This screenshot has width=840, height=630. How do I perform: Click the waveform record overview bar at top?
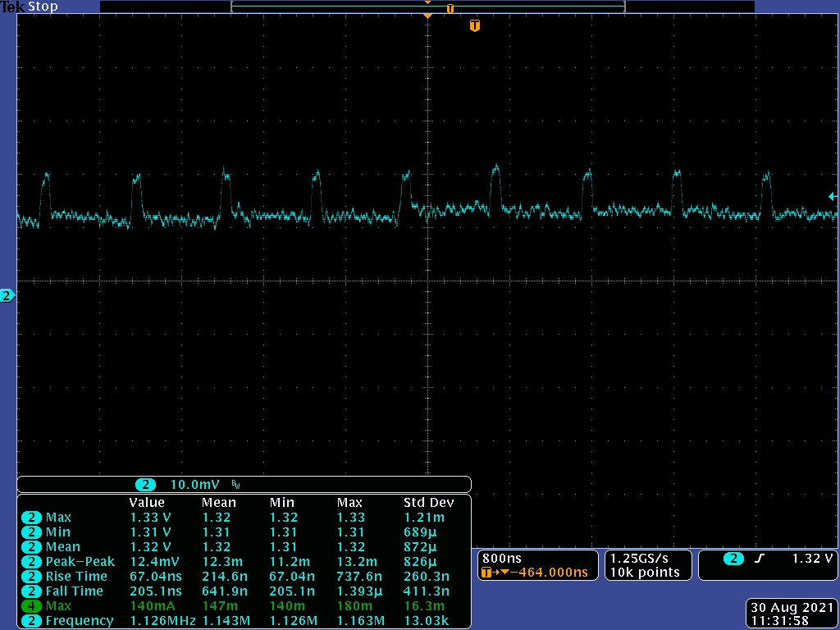(427, 7)
